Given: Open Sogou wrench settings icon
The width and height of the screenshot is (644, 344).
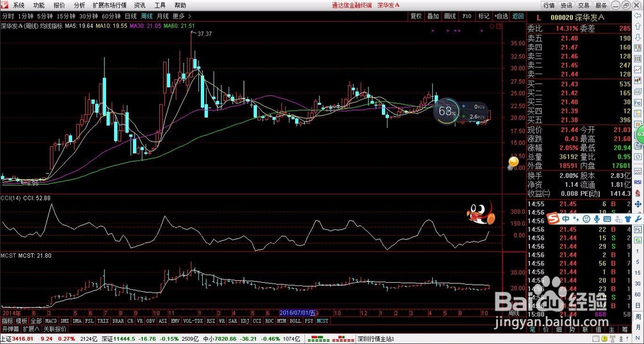Looking at the screenshot, I should pos(639,219).
